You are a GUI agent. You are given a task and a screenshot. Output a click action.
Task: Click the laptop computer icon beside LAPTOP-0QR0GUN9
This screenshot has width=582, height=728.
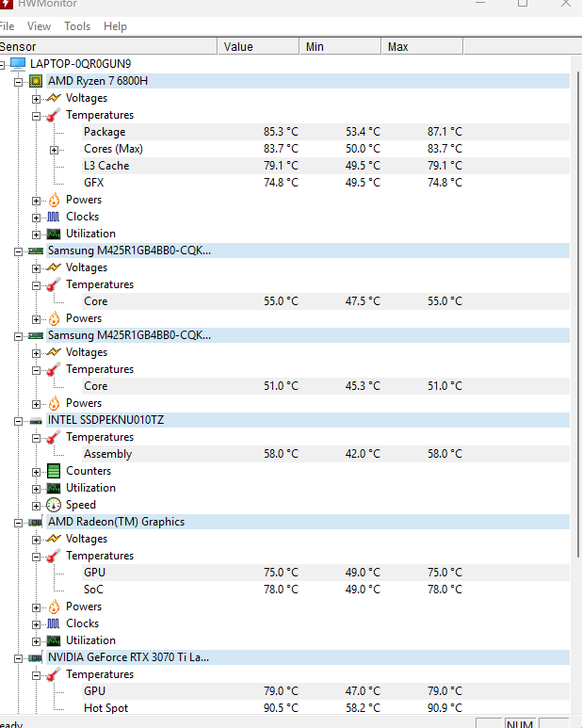18,64
